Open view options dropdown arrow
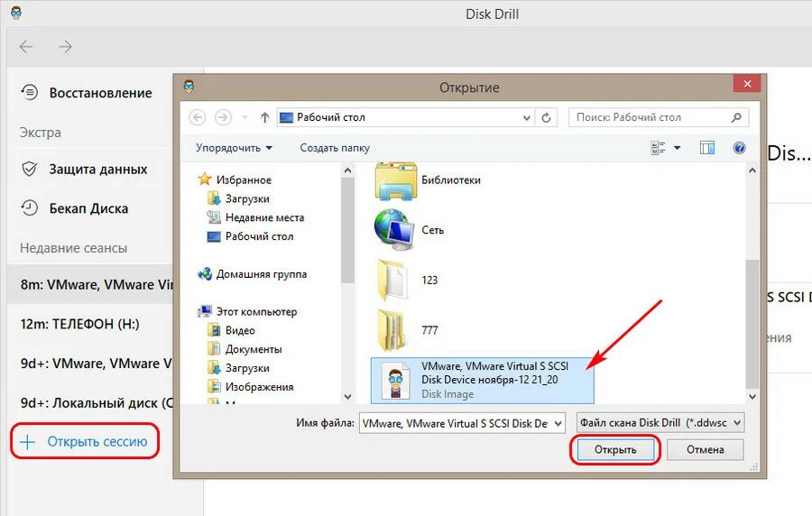Viewport: 812px width, 516px height. click(x=678, y=148)
